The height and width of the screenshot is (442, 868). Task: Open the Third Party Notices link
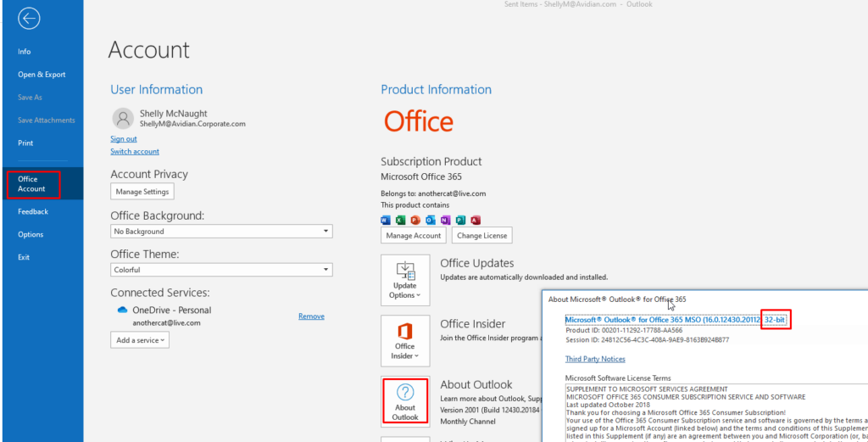595,359
